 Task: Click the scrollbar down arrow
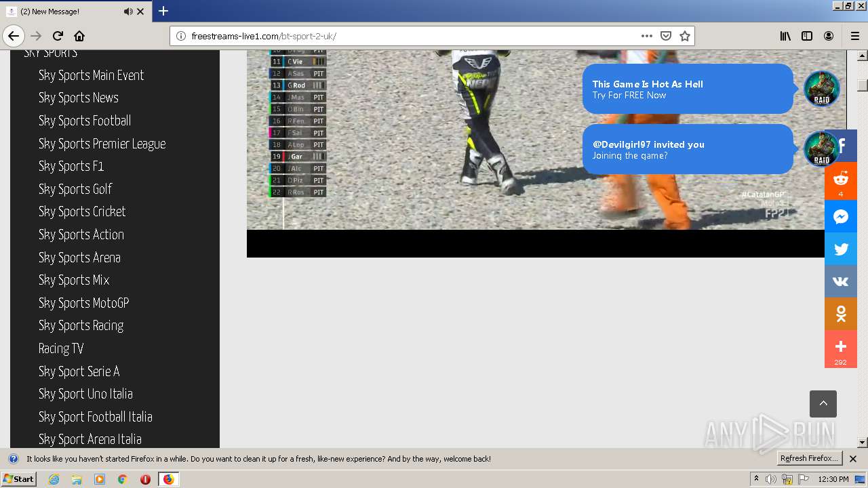pos(863,443)
